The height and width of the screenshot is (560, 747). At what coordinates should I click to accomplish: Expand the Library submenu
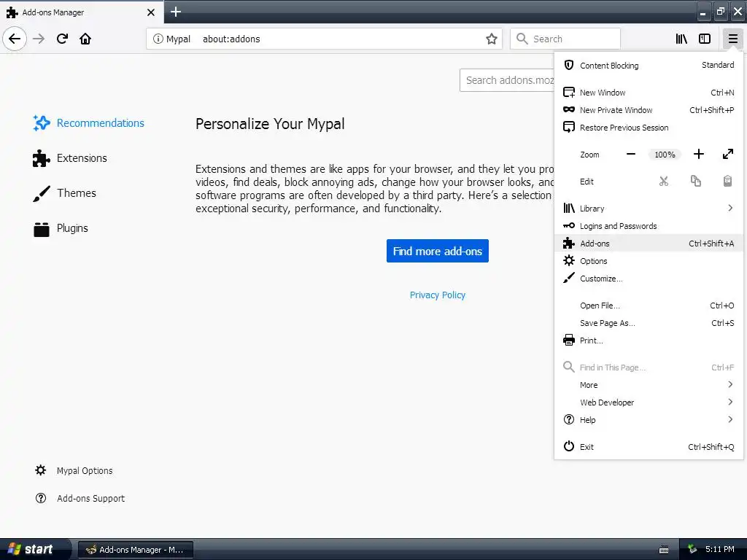(x=649, y=208)
